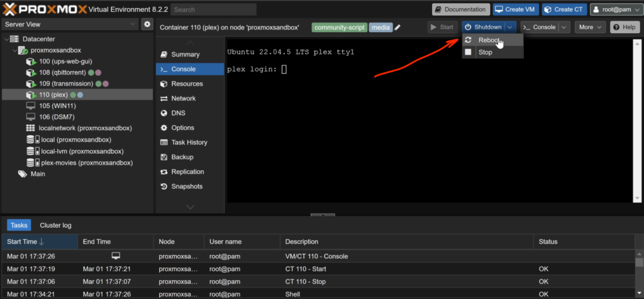The height and width of the screenshot is (299, 644).
Task: Click the console vertical scrollbar
Action: click(x=637, y=121)
